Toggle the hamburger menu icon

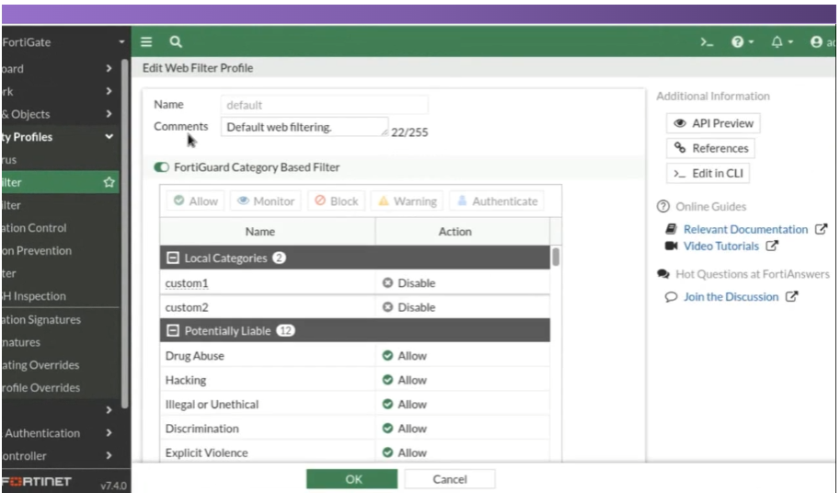click(x=146, y=41)
